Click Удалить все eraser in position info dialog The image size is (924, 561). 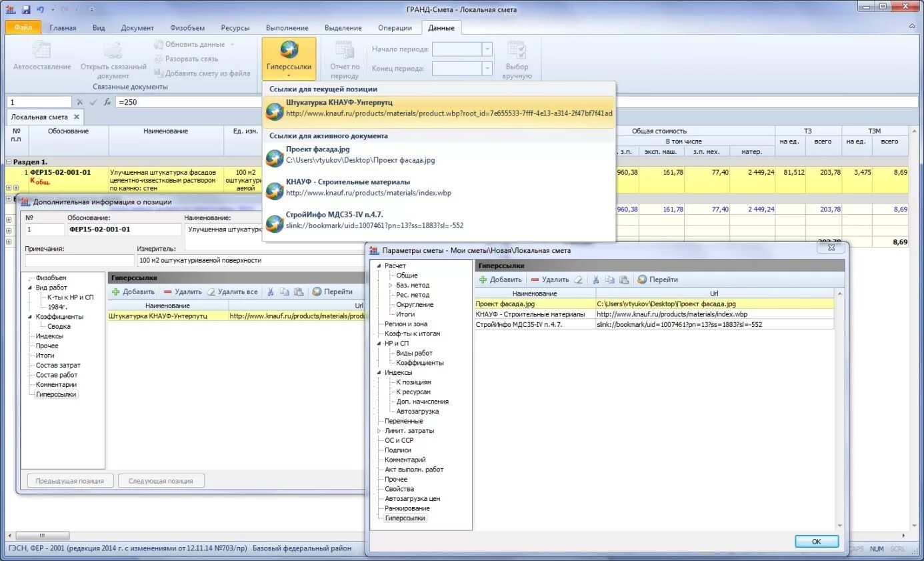tap(231, 292)
